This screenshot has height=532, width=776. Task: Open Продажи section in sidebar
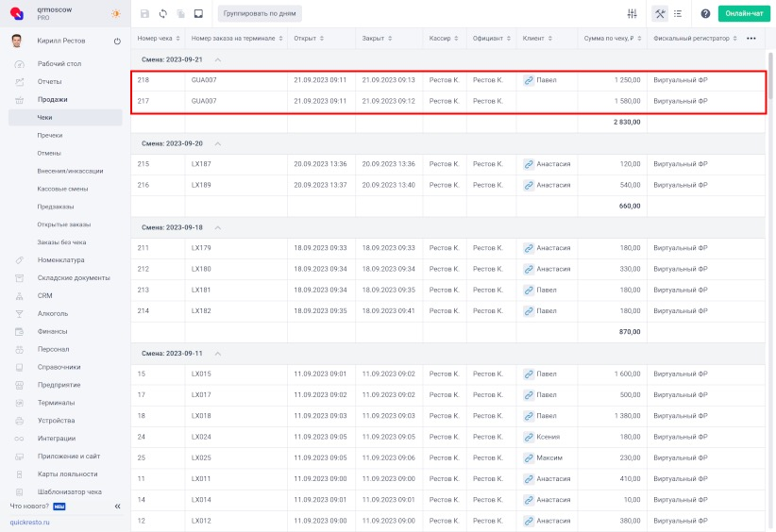52,99
